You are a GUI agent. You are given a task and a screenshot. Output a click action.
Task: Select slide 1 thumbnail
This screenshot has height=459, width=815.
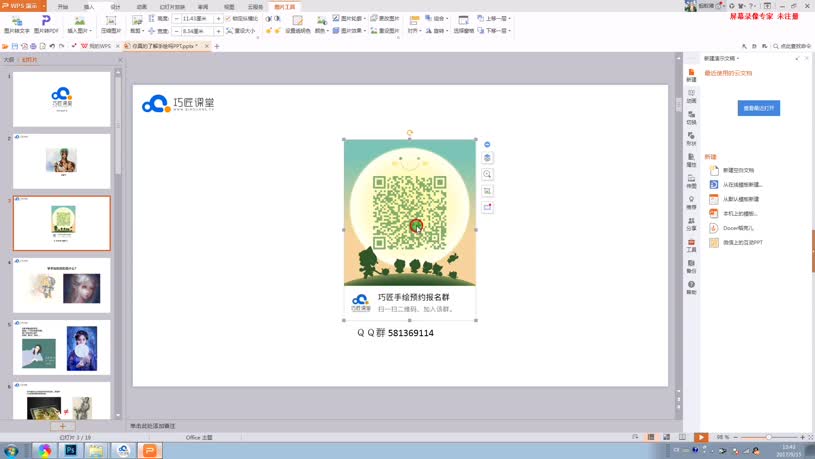[x=61, y=99]
